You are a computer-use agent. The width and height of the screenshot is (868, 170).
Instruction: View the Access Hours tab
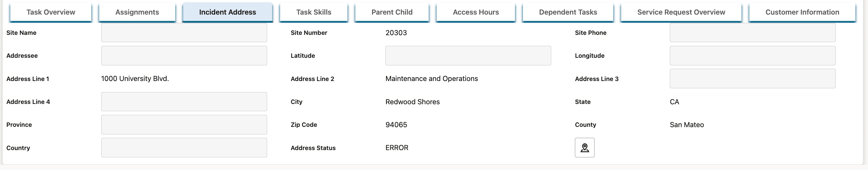[x=475, y=12]
